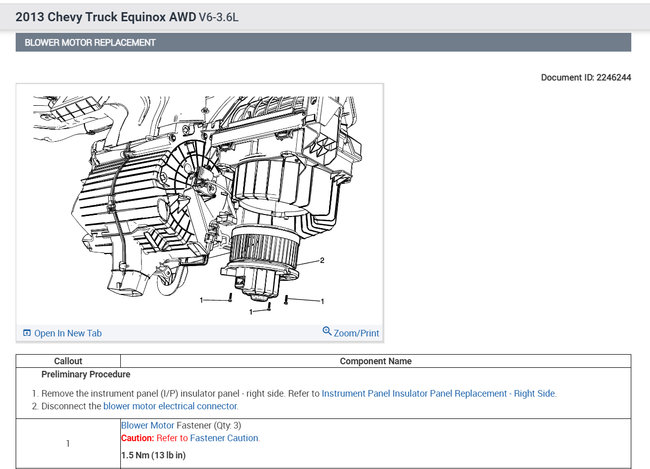Click the Open In New Tab icon
This screenshot has width=650, height=469.
pos(27,333)
